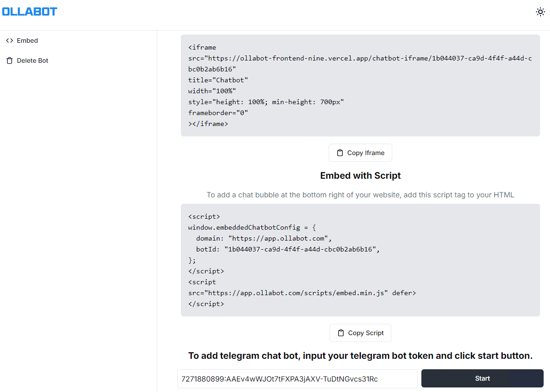Click the botId line in script code
Screen dimensions: 550x392
[288, 249]
